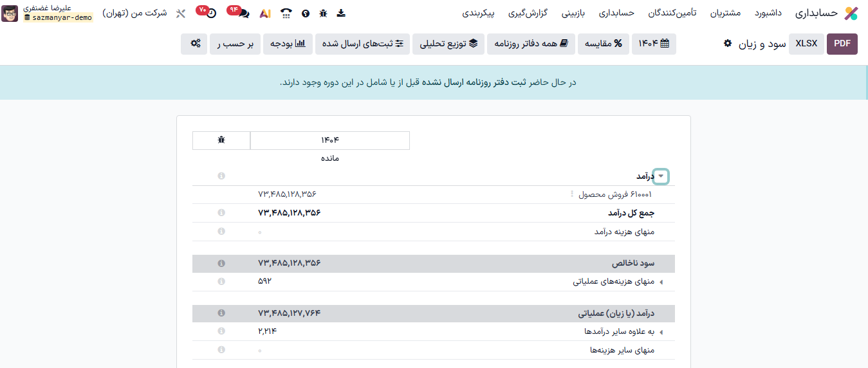868x368 pixels.
Task: Click info icon on منهای هزینه‌های عملیاتی row
Action: (221, 281)
